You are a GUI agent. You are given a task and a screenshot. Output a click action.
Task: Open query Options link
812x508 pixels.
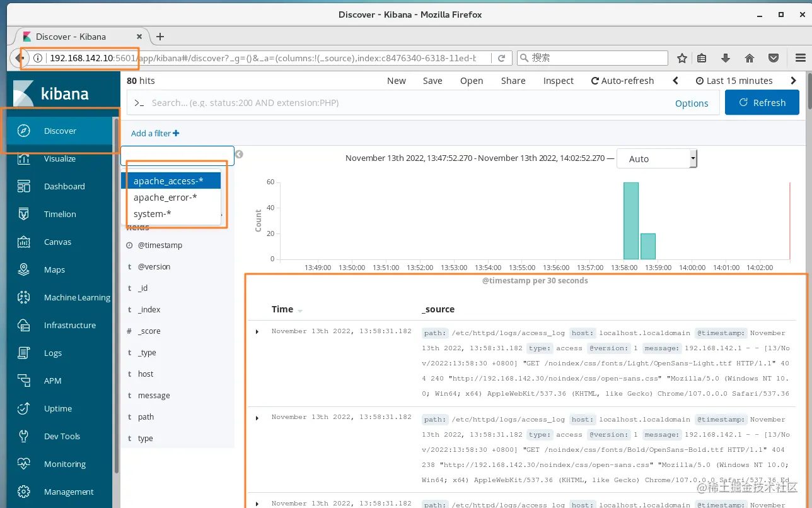pos(692,103)
